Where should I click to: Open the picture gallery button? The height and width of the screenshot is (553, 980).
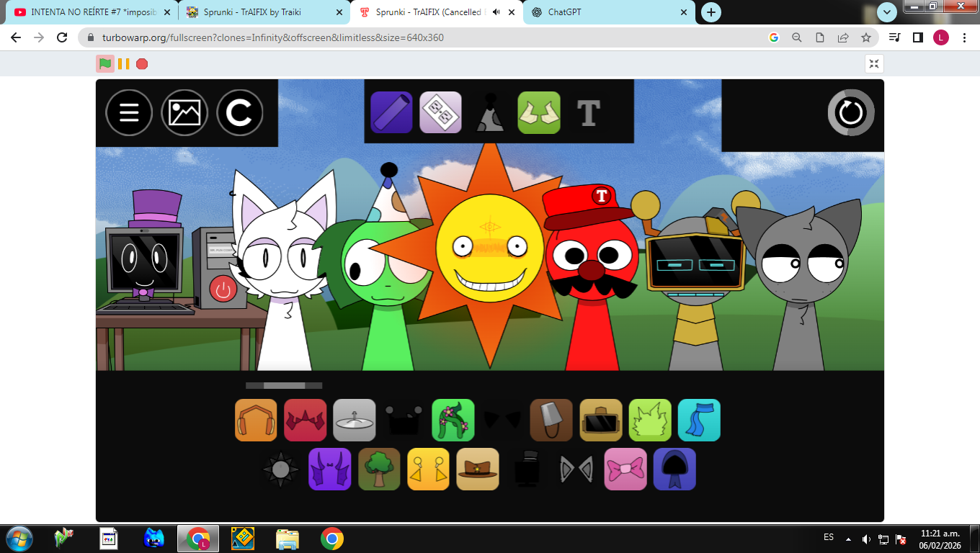point(184,112)
